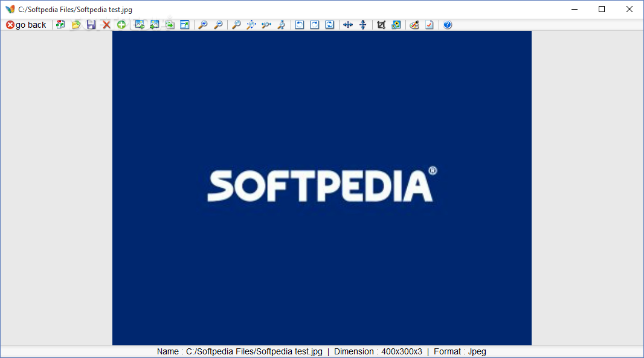Maximize the viewer window

[x=602, y=9]
